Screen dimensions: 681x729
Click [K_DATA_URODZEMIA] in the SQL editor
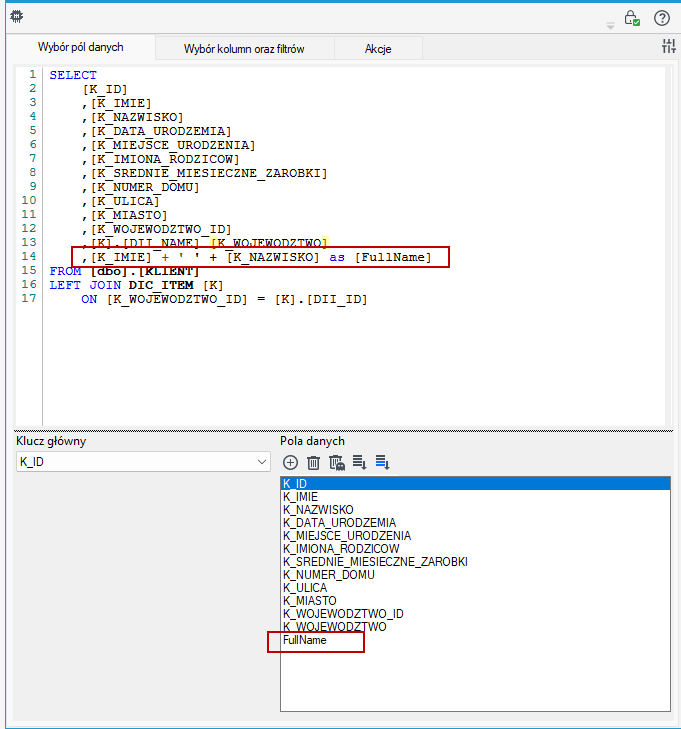coord(161,131)
